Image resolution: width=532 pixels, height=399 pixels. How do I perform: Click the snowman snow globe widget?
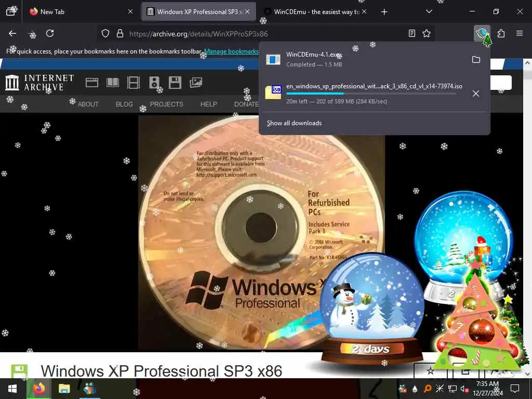(x=372, y=309)
